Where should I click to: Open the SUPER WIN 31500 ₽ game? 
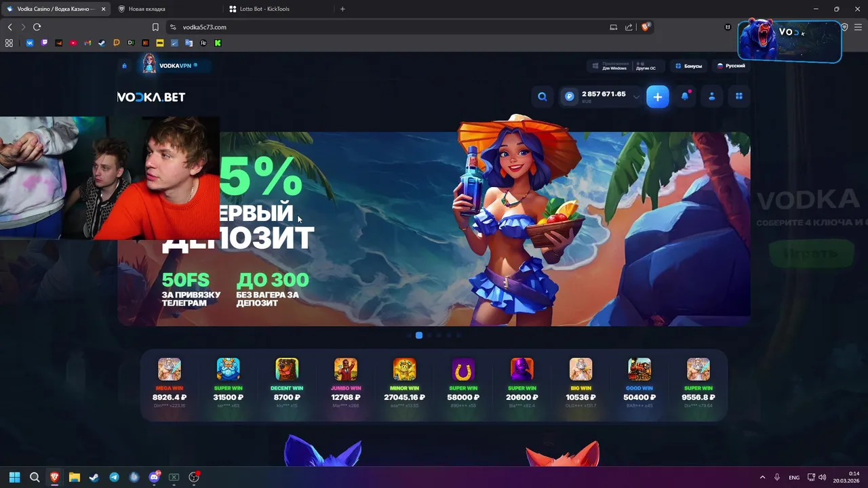tap(228, 384)
